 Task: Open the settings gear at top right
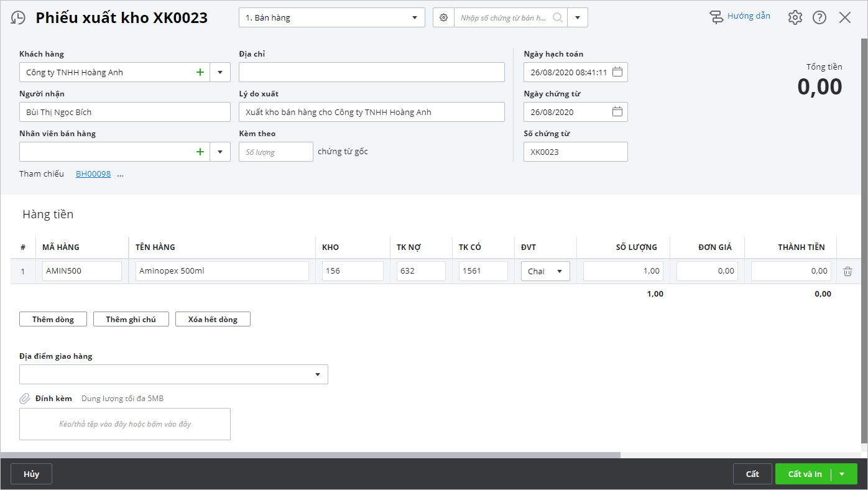(x=795, y=17)
